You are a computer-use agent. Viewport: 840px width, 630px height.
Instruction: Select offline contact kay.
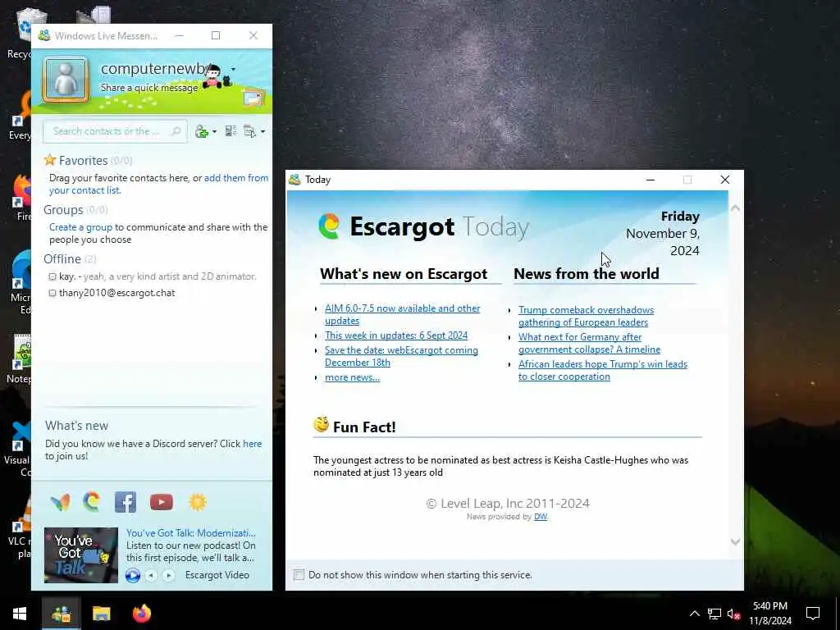152,276
